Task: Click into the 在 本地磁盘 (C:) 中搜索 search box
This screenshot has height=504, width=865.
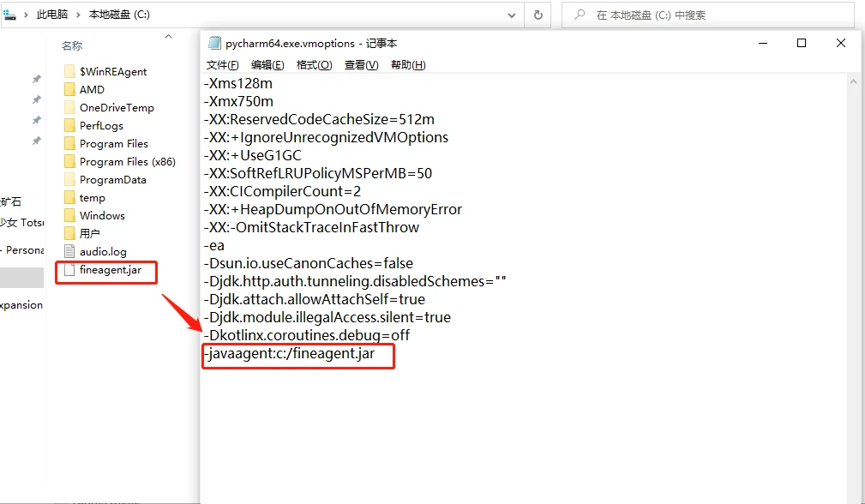Action: (x=708, y=15)
